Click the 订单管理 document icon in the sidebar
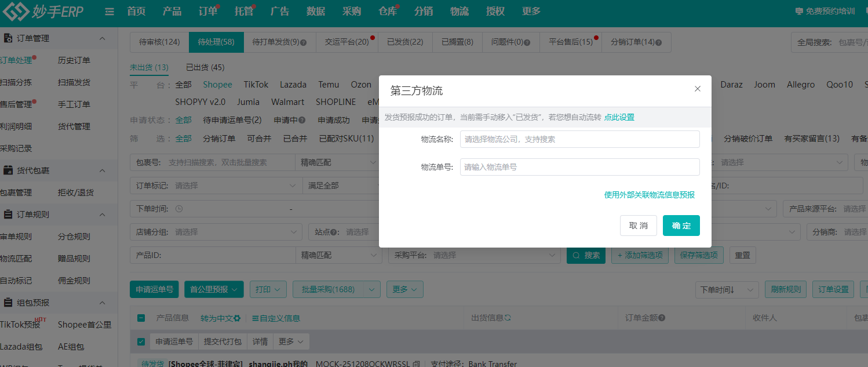This screenshot has height=367, width=868. pyautogui.click(x=9, y=38)
